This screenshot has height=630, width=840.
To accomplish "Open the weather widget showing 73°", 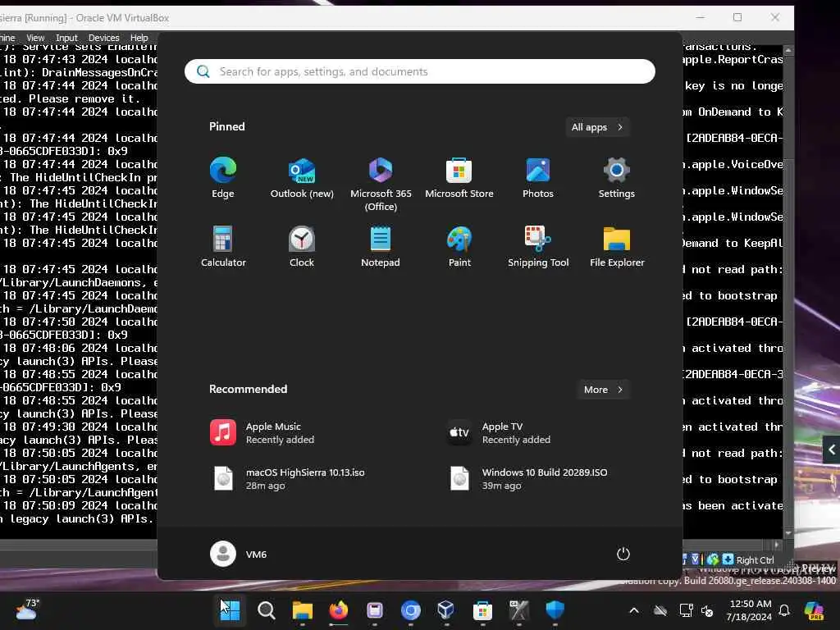I will point(27,609).
